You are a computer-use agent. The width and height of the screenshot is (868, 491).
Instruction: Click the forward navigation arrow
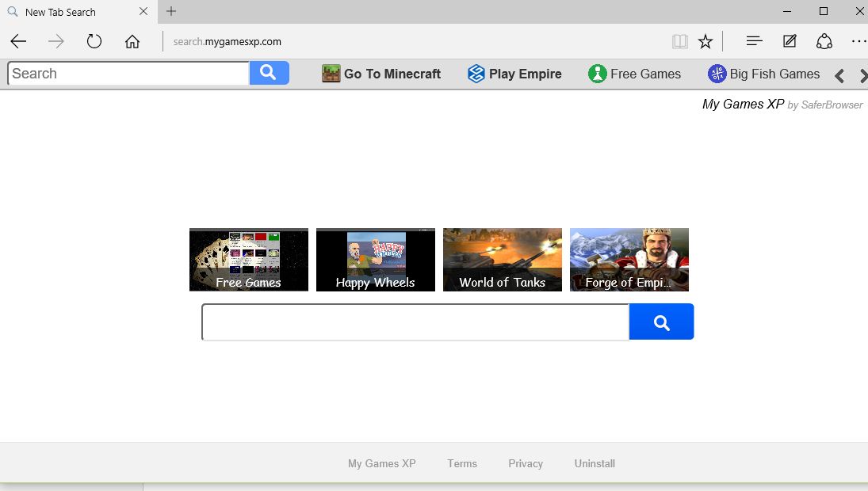tap(56, 41)
